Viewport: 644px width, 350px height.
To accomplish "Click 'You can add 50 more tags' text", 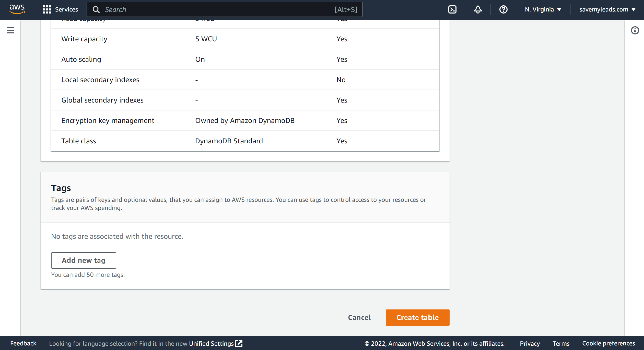I will (88, 274).
